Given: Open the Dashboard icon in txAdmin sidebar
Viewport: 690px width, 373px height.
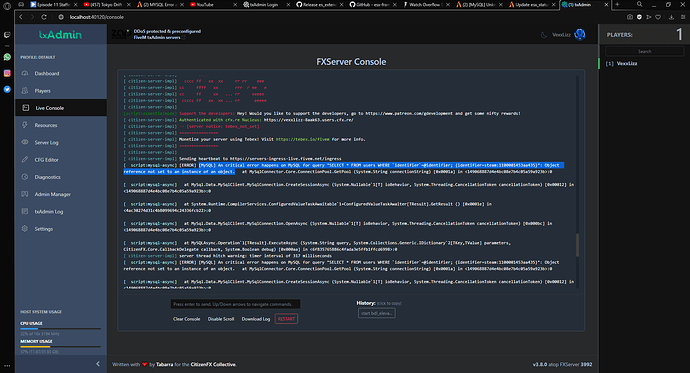Looking at the screenshot, I should pyautogui.click(x=25, y=73).
